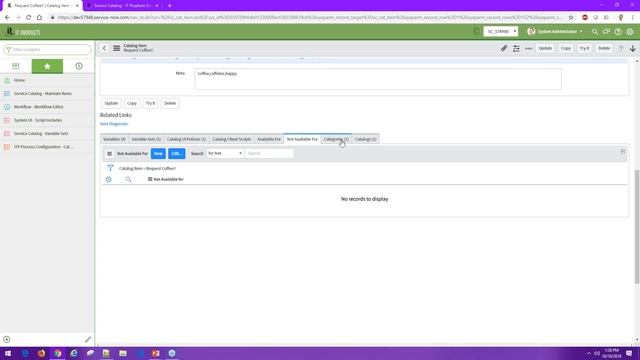This screenshot has width=640, height=360.
Task: Open the form context hamburger menu
Action: (x=116, y=48)
